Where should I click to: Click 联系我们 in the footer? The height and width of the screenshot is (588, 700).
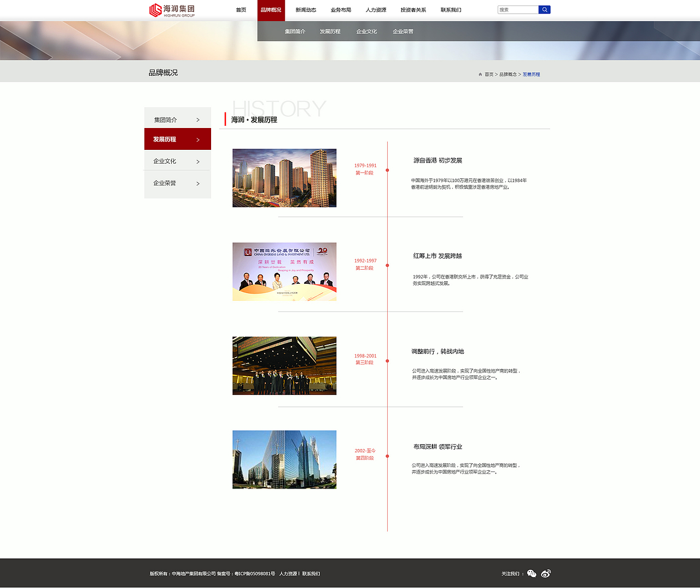311,573
